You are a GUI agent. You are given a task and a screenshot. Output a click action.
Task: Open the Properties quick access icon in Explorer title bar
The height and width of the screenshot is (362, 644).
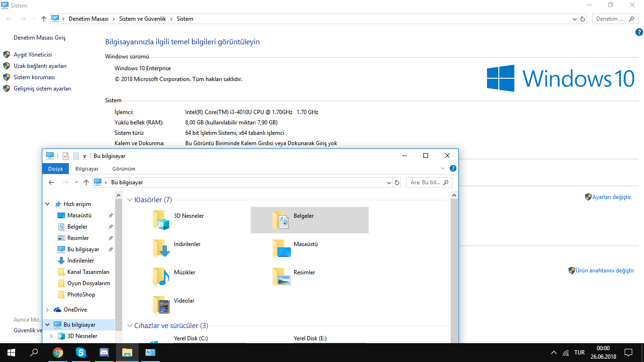coord(66,156)
